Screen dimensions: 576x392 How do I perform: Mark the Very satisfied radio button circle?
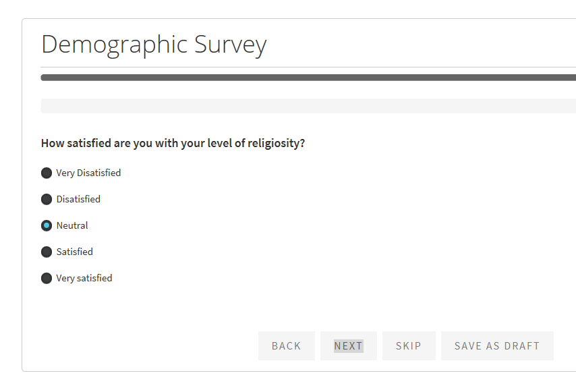[x=47, y=278]
